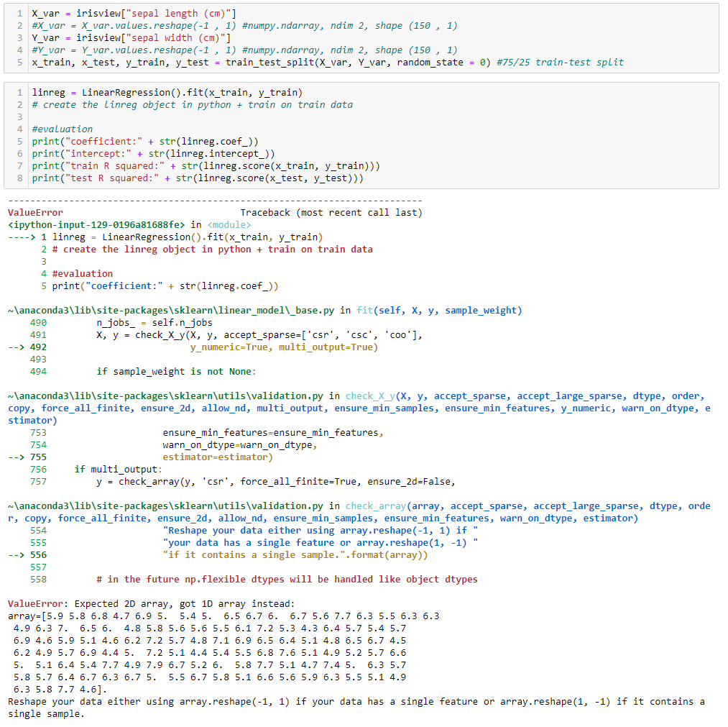Click 'Expected 2D array, got 1D array instead' message
Image resolution: width=728 pixels, height=727 pixels.
point(184,603)
